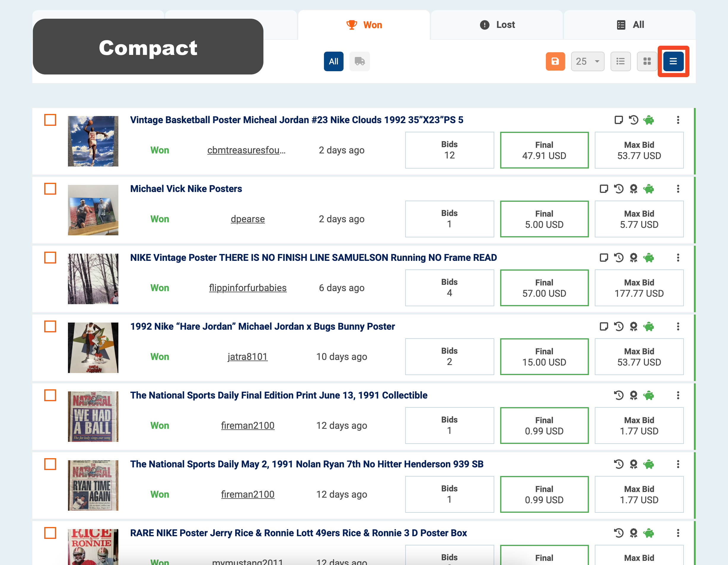728x565 pixels.
Task: Check the box for Nolan Ryan 7th No Hitter item
Action: (50, 464)
